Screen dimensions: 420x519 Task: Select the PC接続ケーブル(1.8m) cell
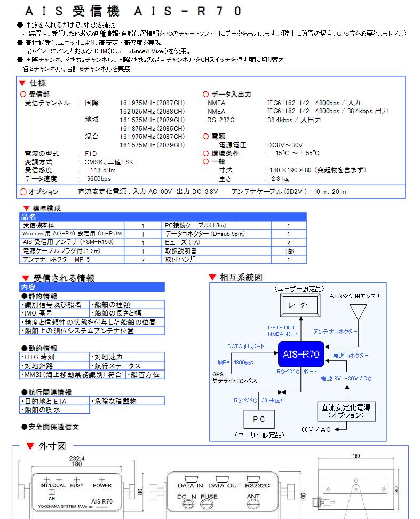[x=217, y=225]
